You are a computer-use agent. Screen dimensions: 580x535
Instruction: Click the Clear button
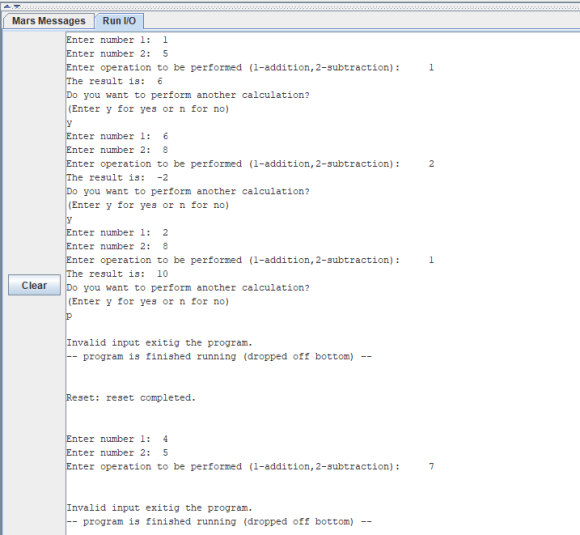34,285
